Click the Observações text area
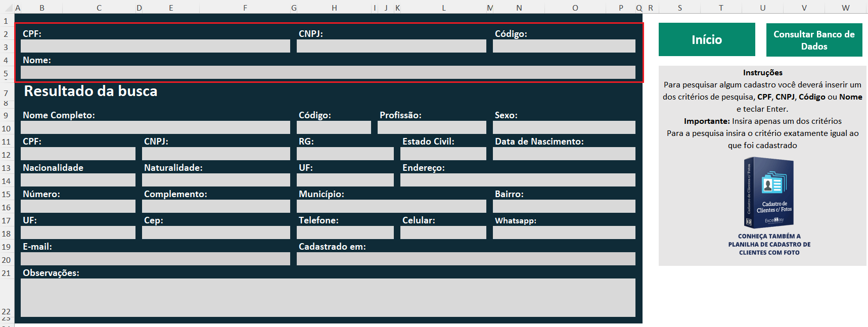 [x=328, y=297]
